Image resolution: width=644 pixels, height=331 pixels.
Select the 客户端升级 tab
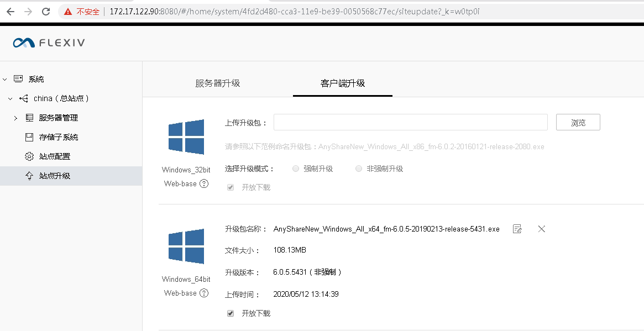[x=343, y=83]
